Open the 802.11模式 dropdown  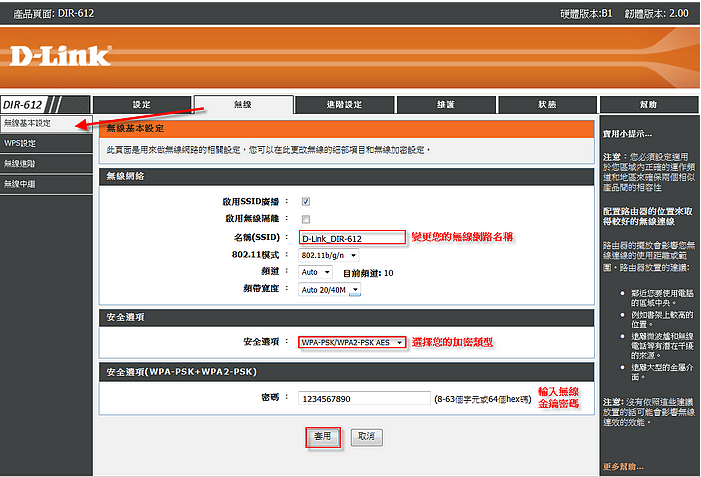point(329,255)
